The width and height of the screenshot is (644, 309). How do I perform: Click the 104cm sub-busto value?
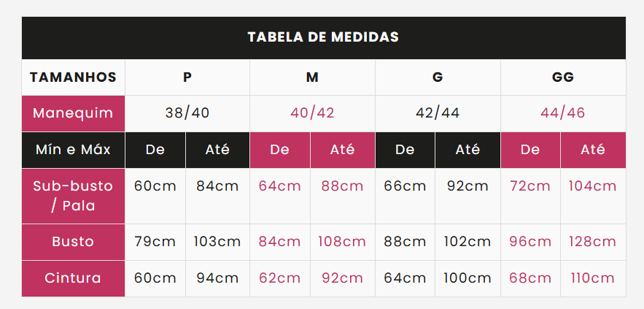[593, 186]
